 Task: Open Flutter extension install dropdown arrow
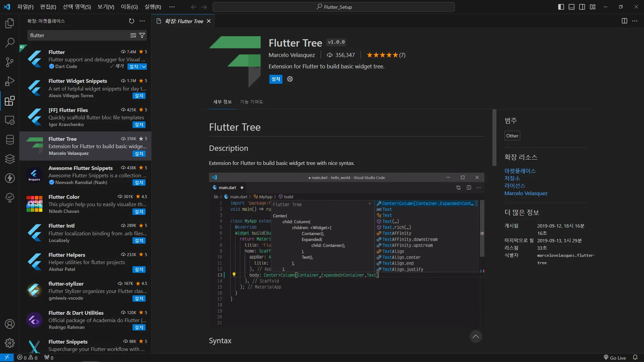pyautogui.click(x=144, y=67)
